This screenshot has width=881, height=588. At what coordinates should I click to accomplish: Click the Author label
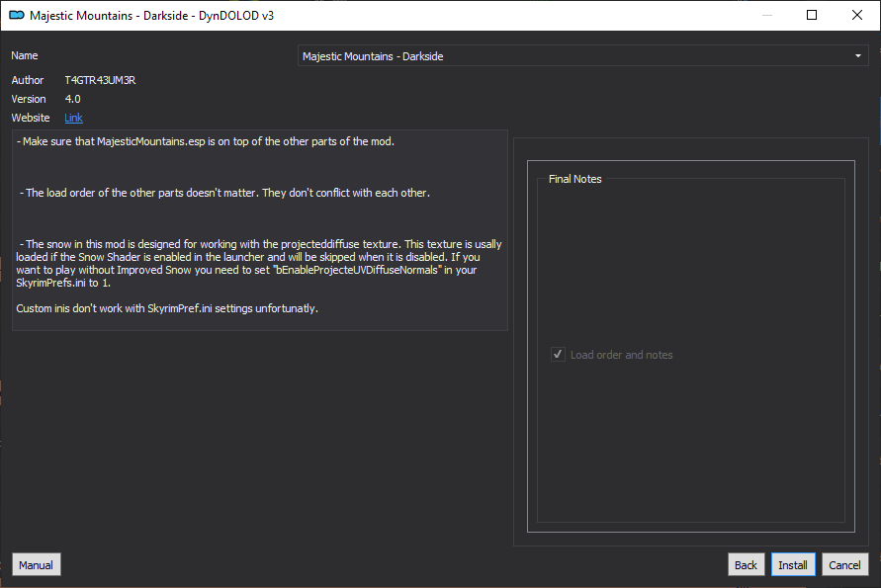[28, 80]
